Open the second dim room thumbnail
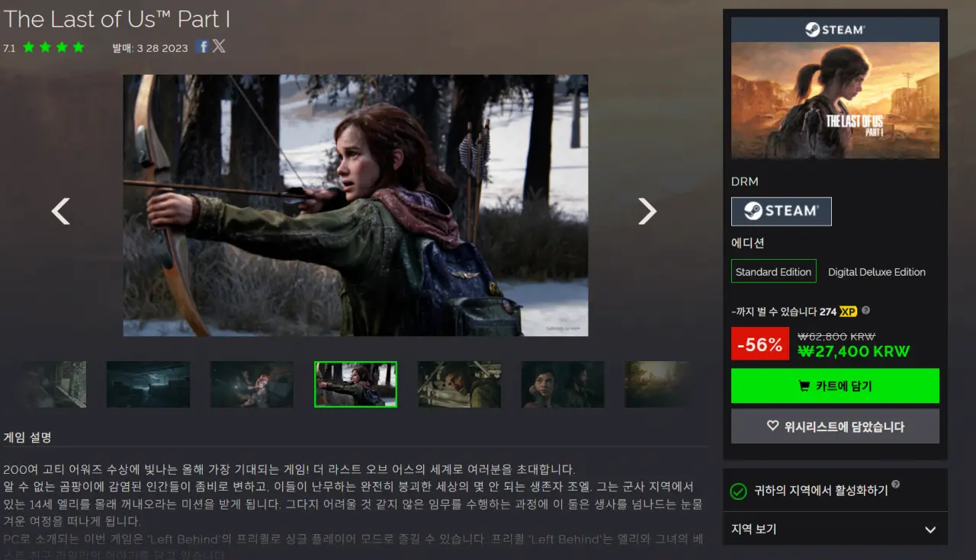The height and width of the screenshot is (560, 976). coord(148,384)
